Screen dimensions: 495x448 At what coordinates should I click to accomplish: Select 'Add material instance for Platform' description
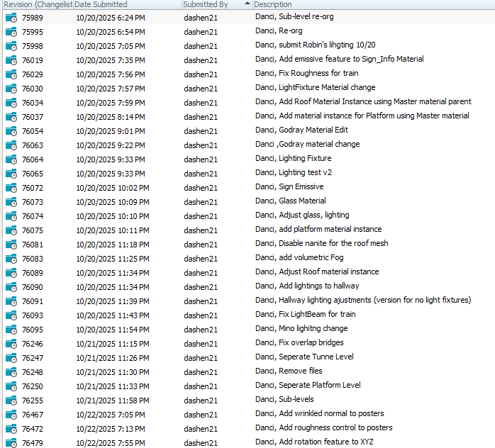point(362,116)
